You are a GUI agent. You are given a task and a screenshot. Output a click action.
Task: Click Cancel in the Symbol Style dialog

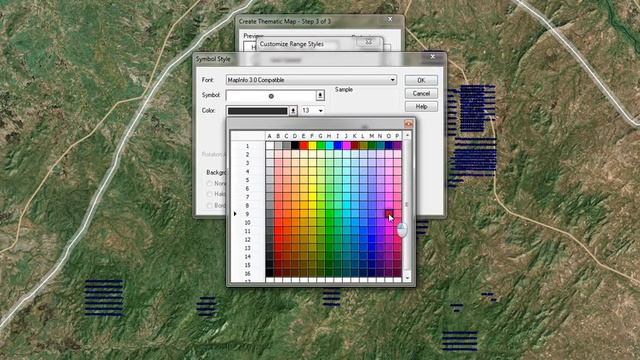pyautogui.click(x=421, y=93)
